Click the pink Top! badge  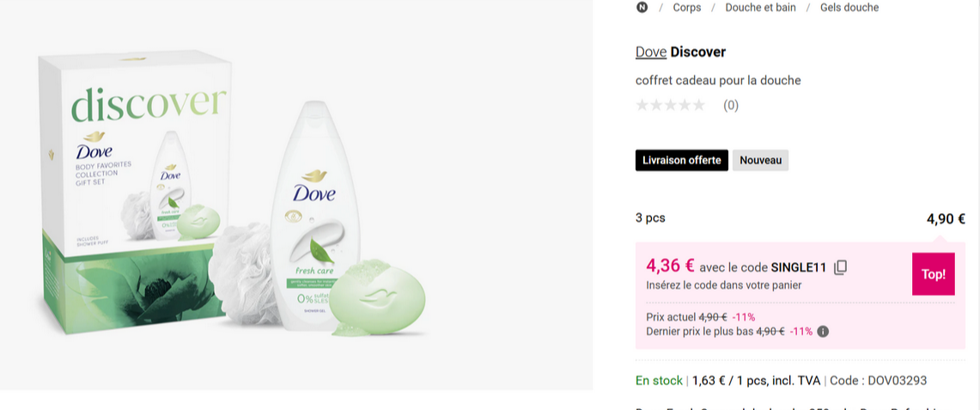[x=933, y=274]
